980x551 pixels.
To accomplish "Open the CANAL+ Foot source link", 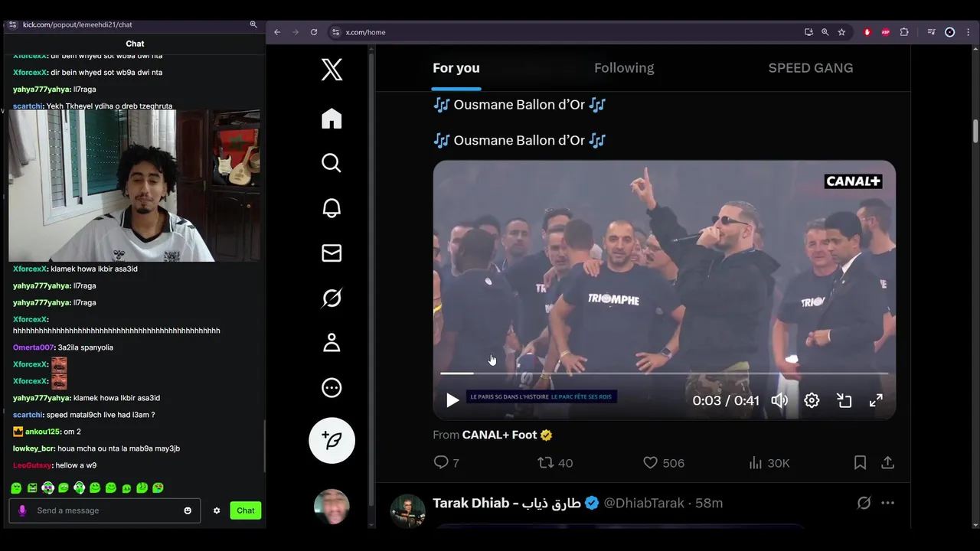I will tap(507, 435).
